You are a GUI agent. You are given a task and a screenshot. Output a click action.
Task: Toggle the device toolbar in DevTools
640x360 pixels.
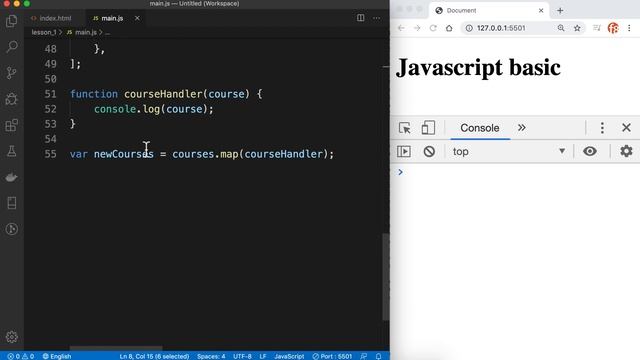point(428,128)
